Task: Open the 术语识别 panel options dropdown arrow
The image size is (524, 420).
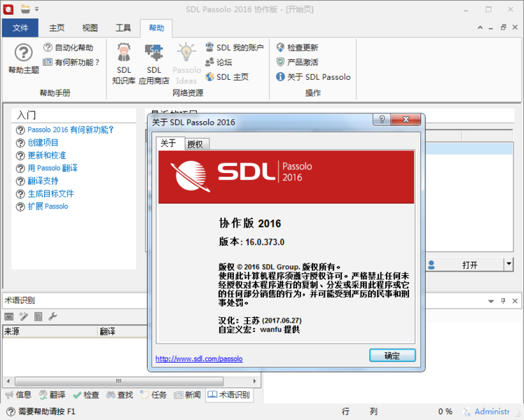Action: [490, 300]
